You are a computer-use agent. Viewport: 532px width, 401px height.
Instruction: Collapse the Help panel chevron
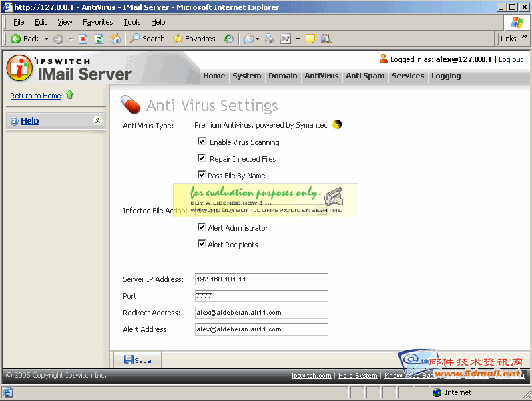[x=97, y=121]
